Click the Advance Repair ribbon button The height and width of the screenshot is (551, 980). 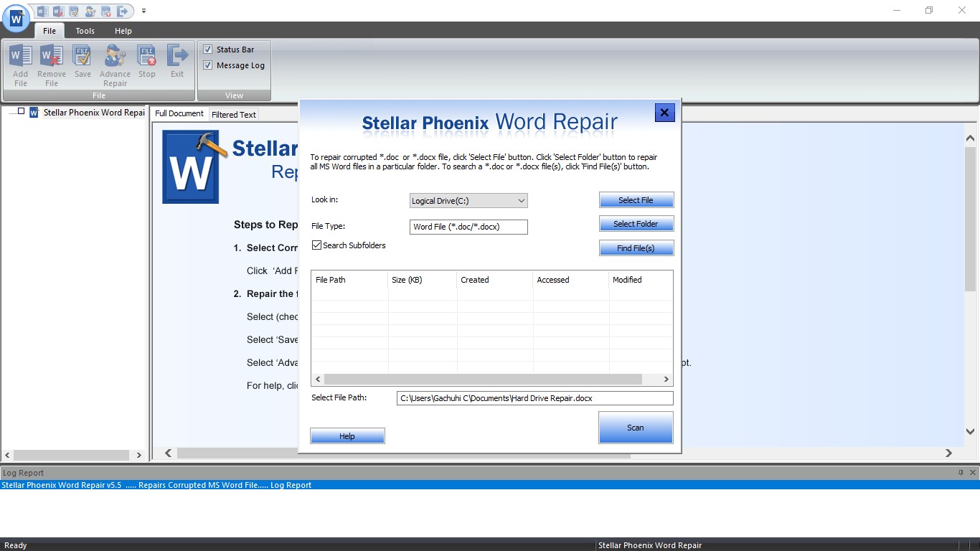coord(115,65)
